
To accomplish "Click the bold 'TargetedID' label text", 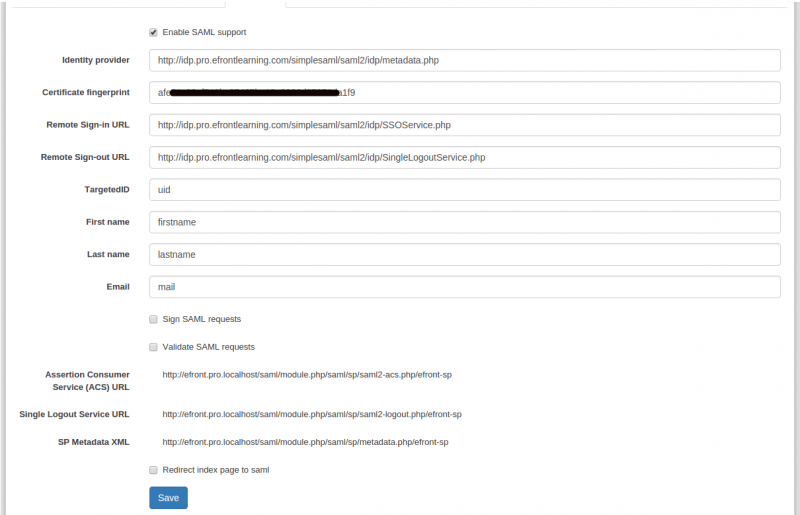I will click(x=107, y=189).
